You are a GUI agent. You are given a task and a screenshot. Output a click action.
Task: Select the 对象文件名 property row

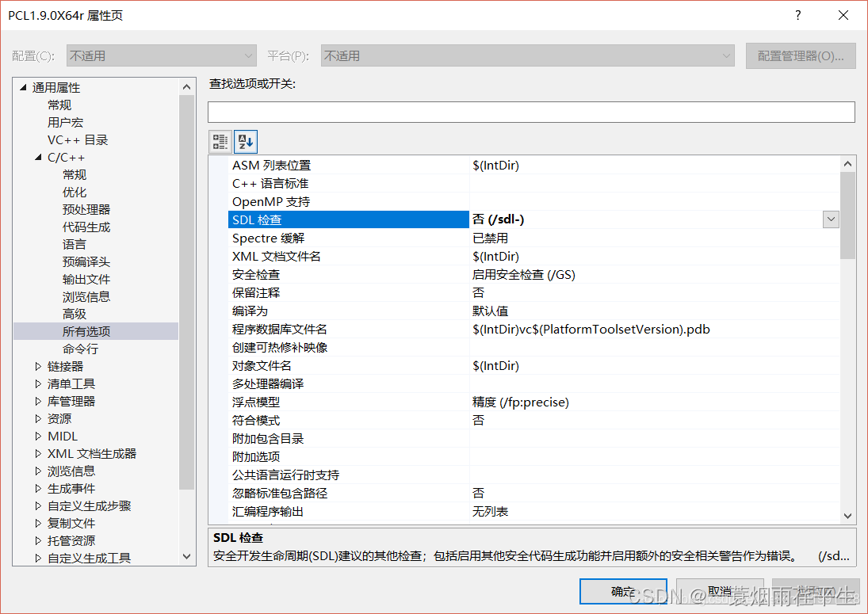pyautogui.click(x=534, y=366)
